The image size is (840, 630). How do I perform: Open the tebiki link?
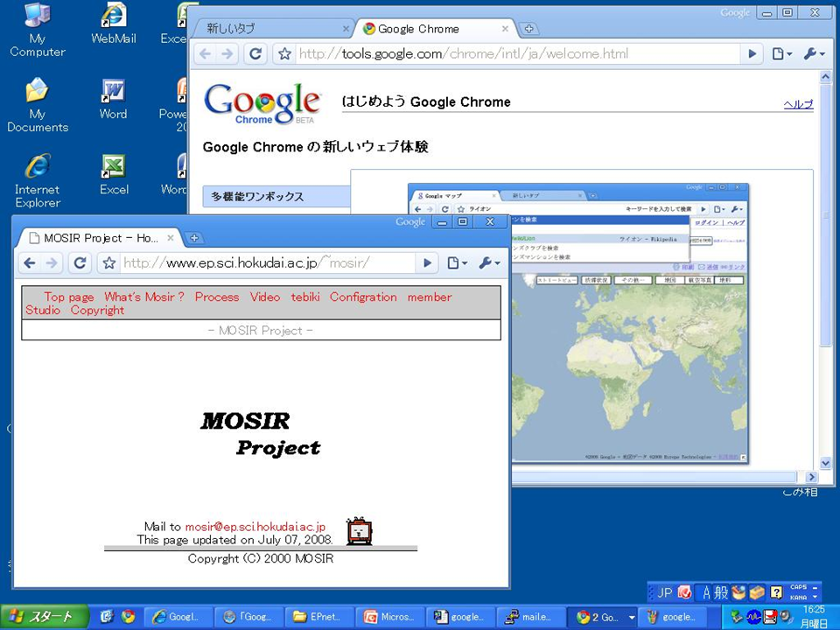coord(305,297)
